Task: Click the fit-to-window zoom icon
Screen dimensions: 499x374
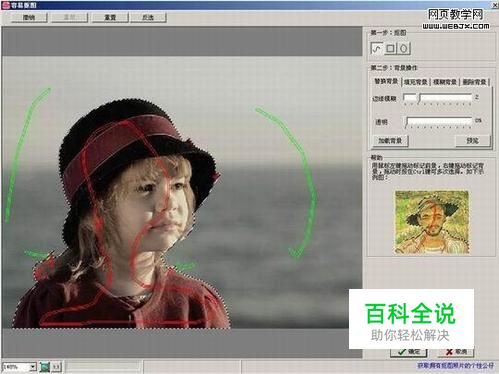Action: 45,367
